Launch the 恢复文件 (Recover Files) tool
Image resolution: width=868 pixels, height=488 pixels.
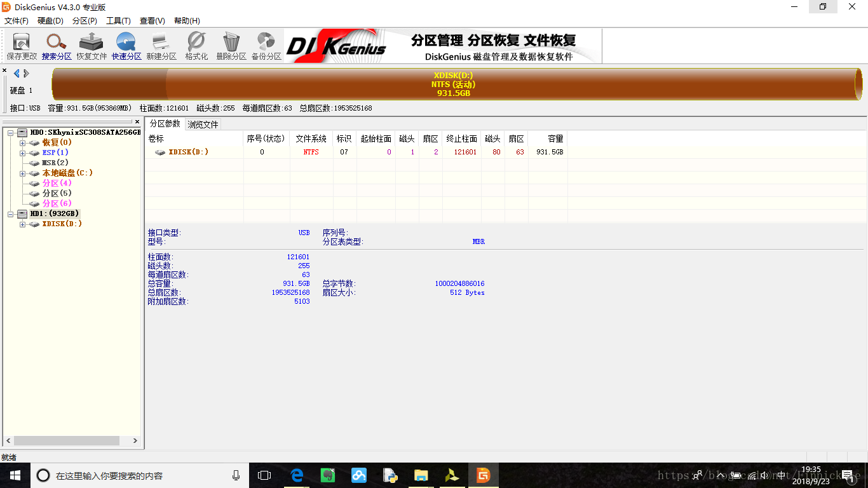pyautogui.click(x=92, y=46)
